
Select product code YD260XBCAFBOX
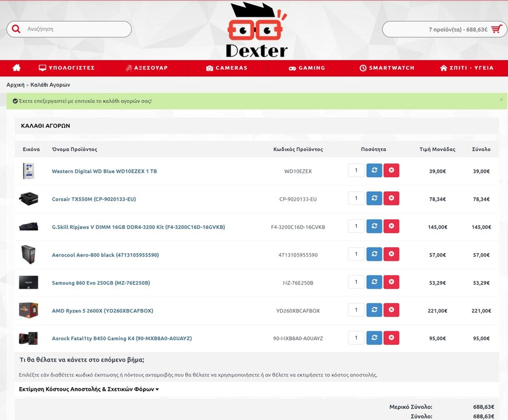[x=298, y=311]
